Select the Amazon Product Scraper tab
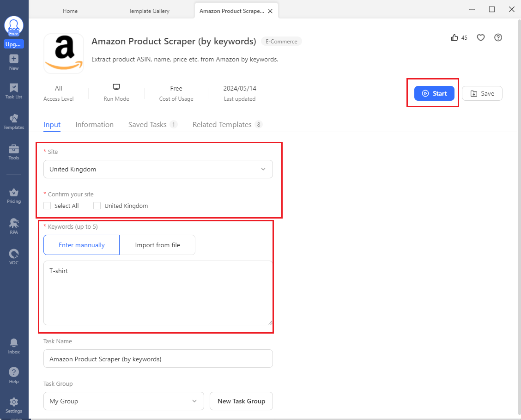 [231, 11]
